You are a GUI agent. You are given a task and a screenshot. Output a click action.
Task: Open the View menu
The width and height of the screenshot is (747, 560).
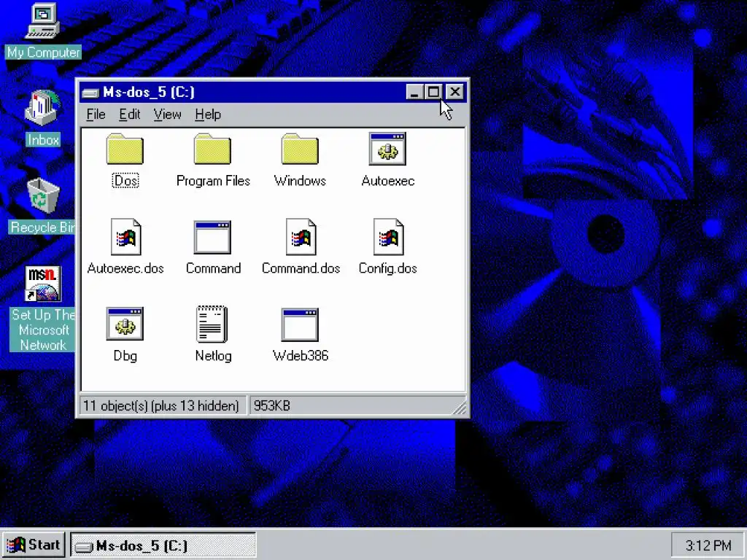click(167, 114)
